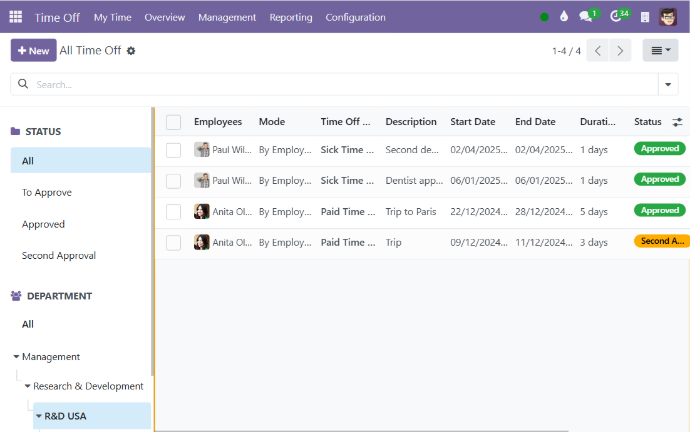
Task: Click the water drop icon in top bar
Action: (x=563, y=17)
